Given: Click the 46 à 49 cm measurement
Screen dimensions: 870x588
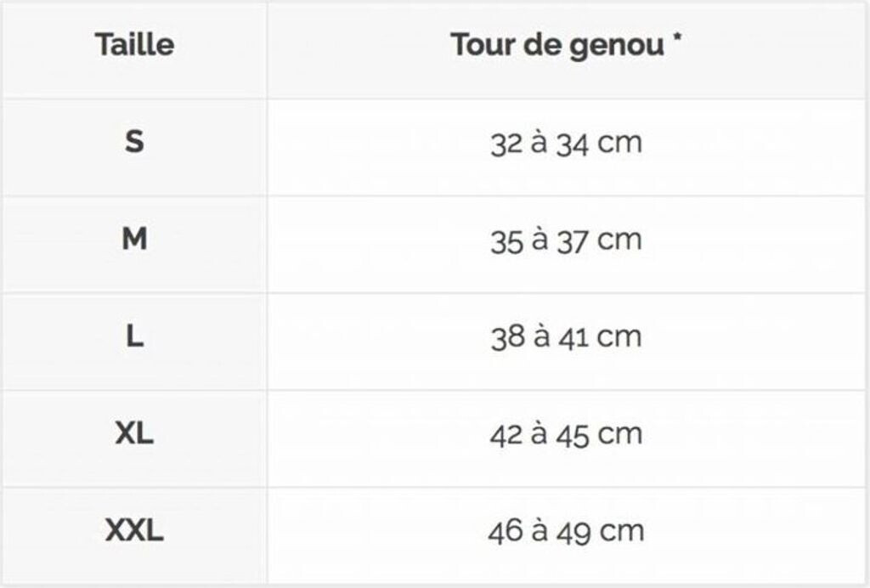Looking at the screenshot, I should [566, 533].
